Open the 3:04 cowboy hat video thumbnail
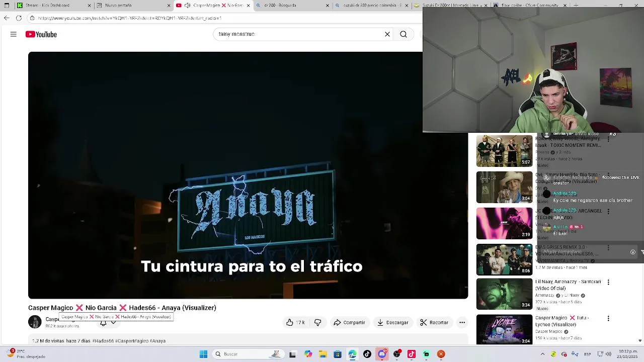This screenshot has height=362, width=644. coord(504,187)
